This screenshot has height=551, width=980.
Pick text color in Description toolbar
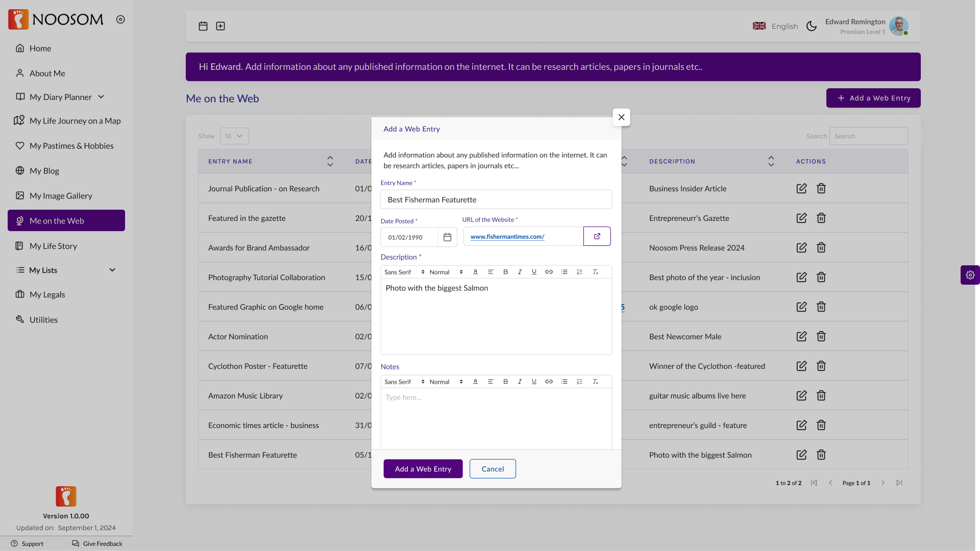pyautogui.click(x=475, y=272)
